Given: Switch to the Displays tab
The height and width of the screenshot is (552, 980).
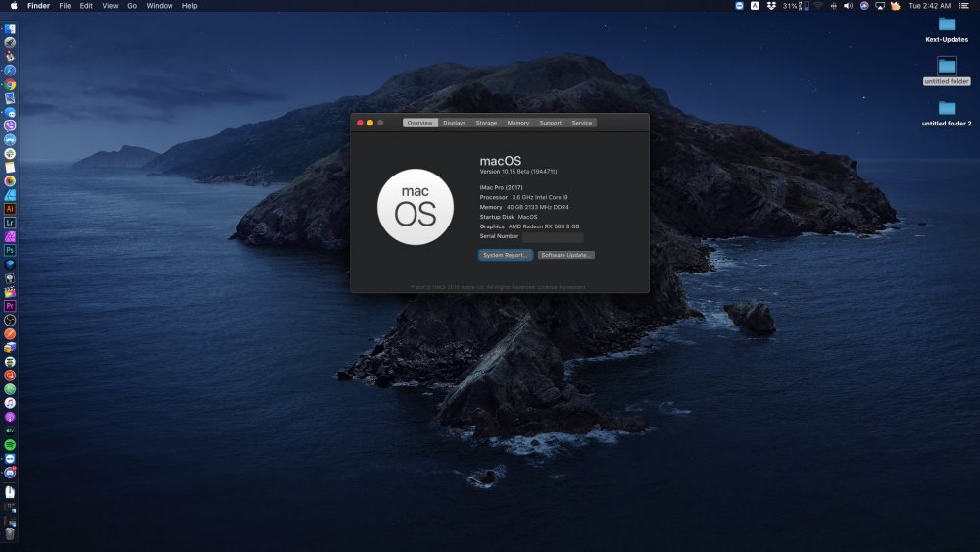Looking at the screenshot, I should click(455, 123).
